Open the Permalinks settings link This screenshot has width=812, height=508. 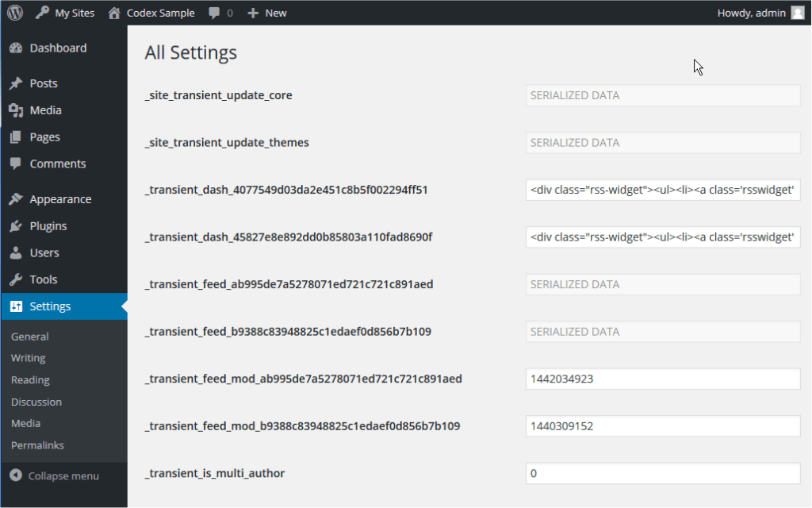pos(37,445)
